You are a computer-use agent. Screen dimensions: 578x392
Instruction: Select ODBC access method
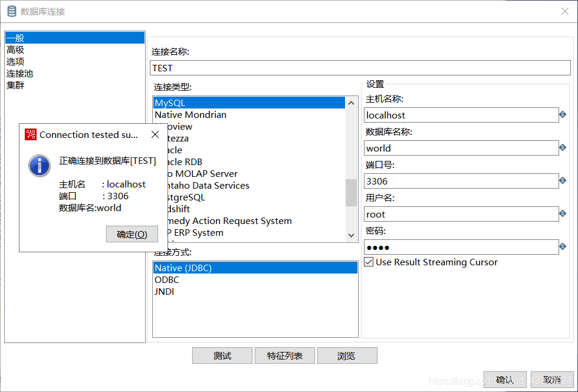255,279
